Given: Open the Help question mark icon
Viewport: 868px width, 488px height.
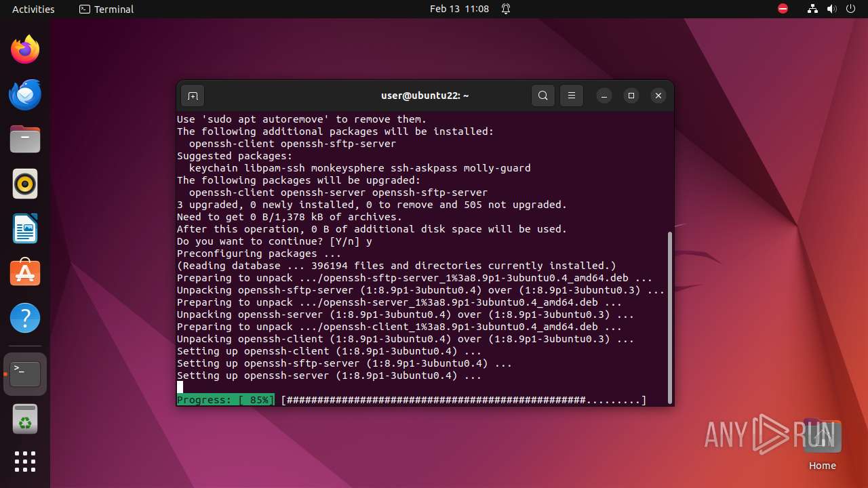Looking at the screenshot, I should click(x=25, y=318).
